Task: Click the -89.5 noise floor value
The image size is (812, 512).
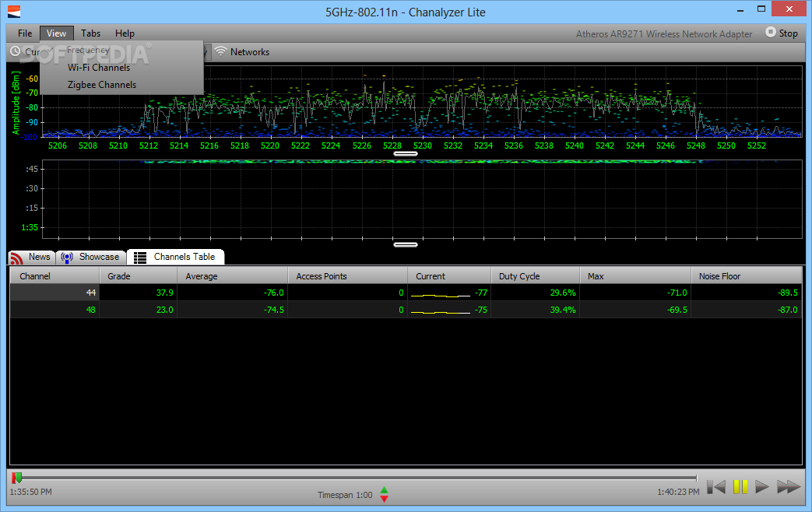Action: click(788, 293)
